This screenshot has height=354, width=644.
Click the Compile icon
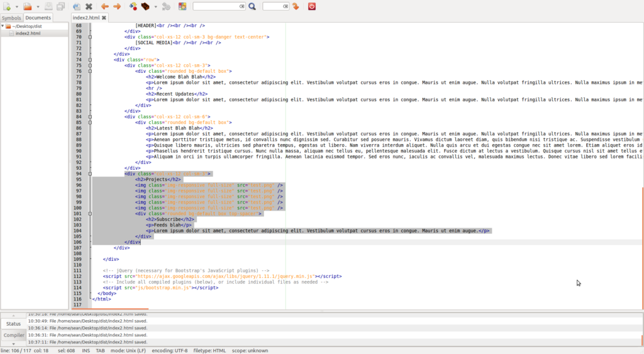[x=133, y=6]
